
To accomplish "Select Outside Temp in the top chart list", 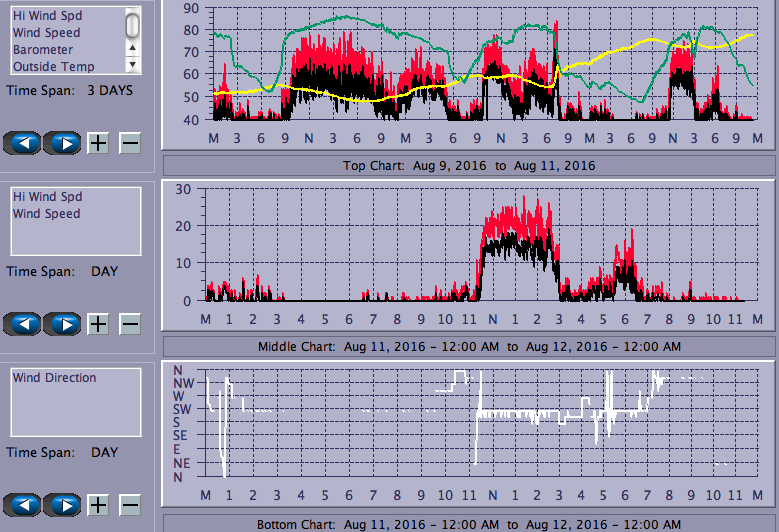I will tap(53, 67).
